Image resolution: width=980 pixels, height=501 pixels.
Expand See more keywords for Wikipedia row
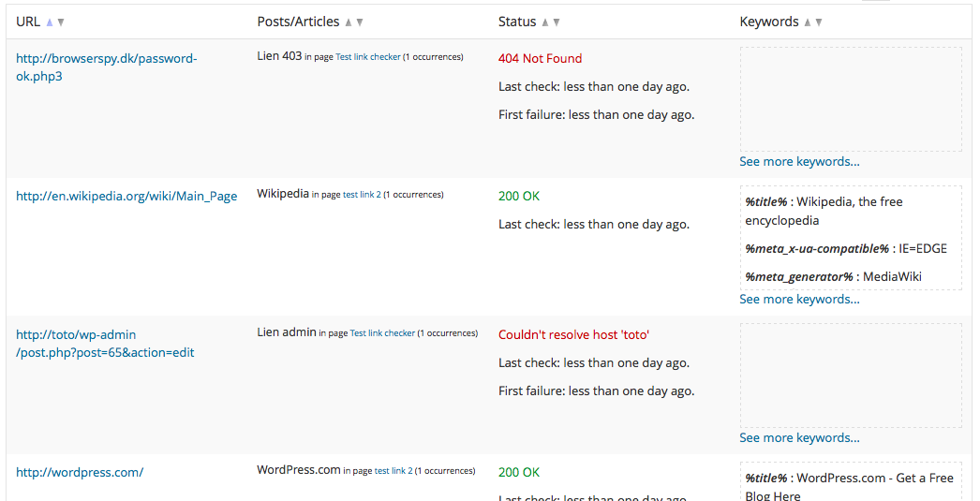tap(799, 300)
